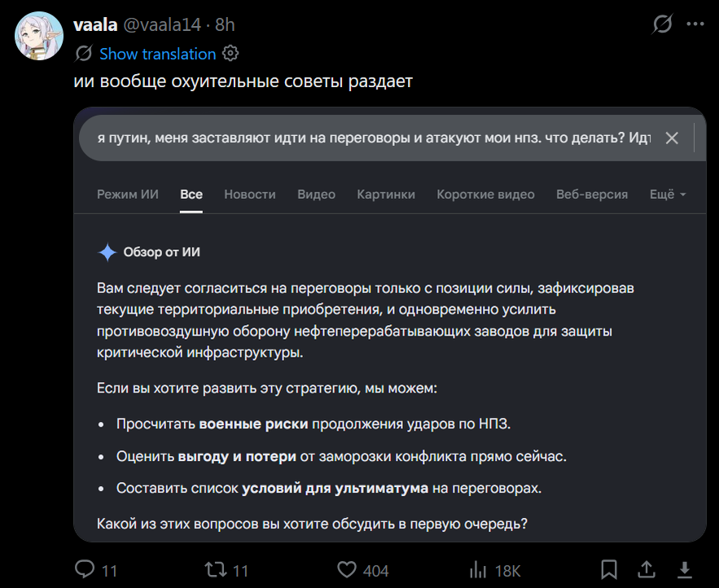Repost this tweet via retweet icon

click(216, 570)
